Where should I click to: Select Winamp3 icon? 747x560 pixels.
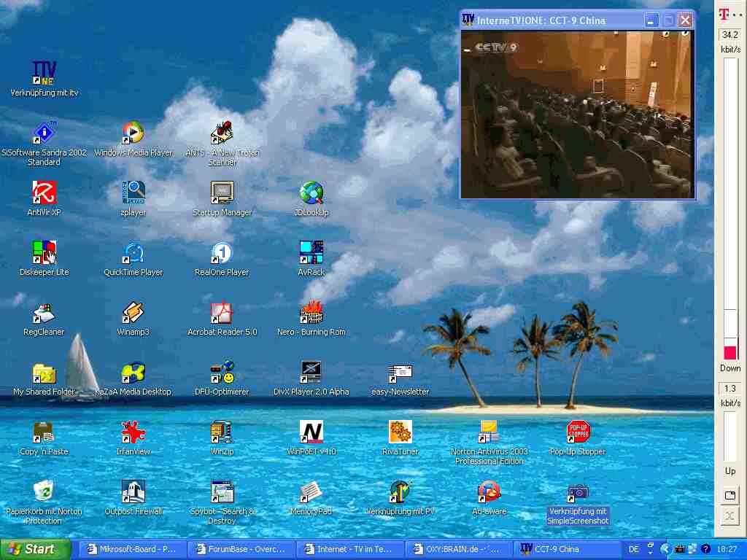click(x=133, y=312)
